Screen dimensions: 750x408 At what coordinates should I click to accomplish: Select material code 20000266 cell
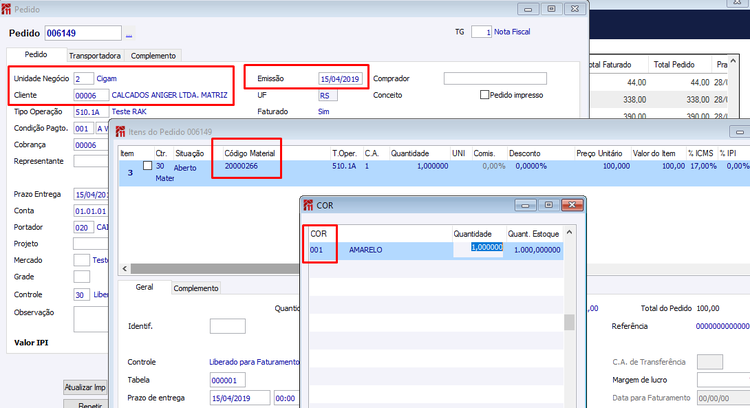241,165
